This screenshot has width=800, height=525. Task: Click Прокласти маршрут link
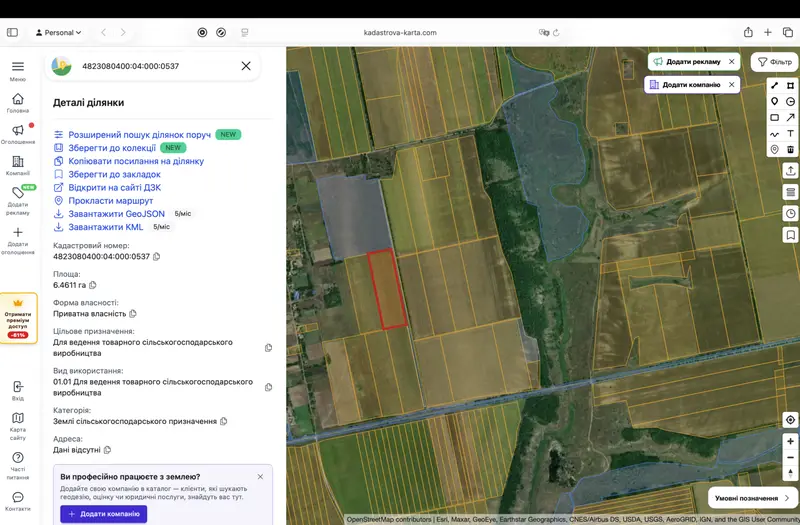click(x=111, y=201)
